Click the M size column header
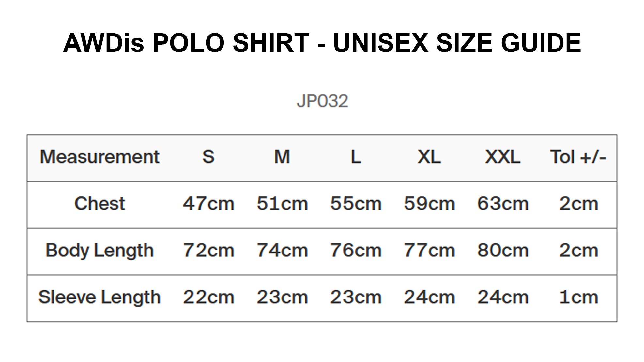 point(282,157)
